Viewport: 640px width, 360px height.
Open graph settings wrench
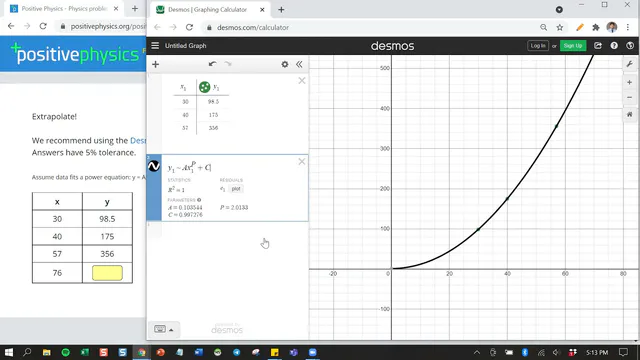[x=629, y=64]
